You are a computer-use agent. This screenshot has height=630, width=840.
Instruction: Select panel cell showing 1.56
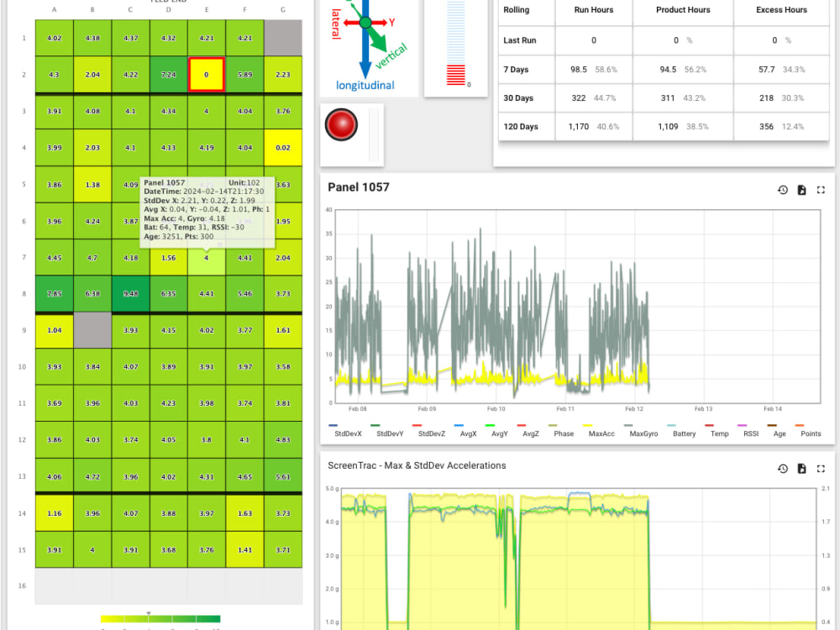169,257
